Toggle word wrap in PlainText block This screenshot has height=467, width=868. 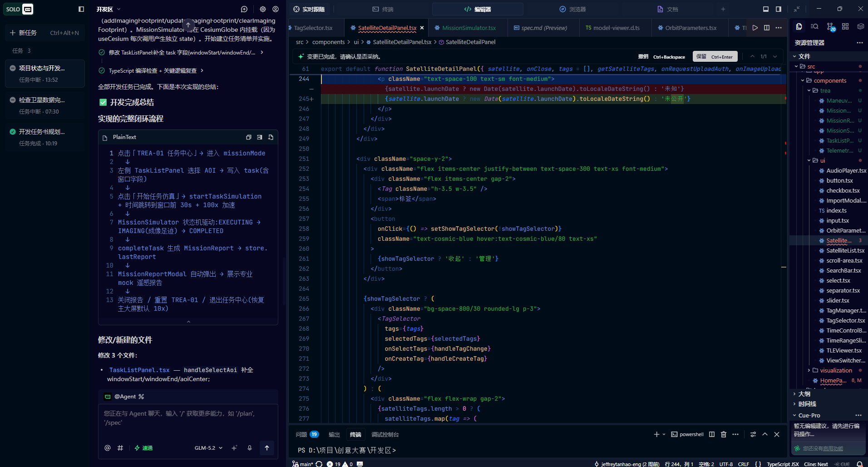click(x=260, y=137)
